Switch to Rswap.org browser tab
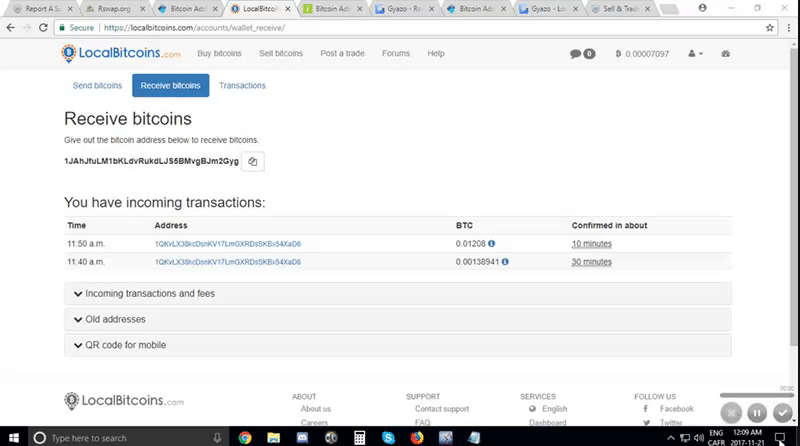 (x=114, y=9)
